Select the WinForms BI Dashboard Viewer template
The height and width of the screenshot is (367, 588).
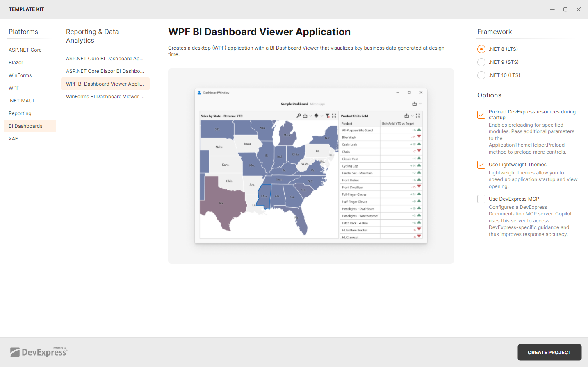coord(105,96)
